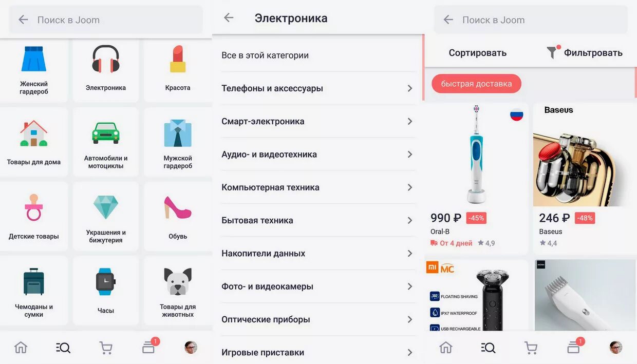Open the Электроника headphones category icon
The width and height of the screenshot is (637, 364).
[106, 59]
